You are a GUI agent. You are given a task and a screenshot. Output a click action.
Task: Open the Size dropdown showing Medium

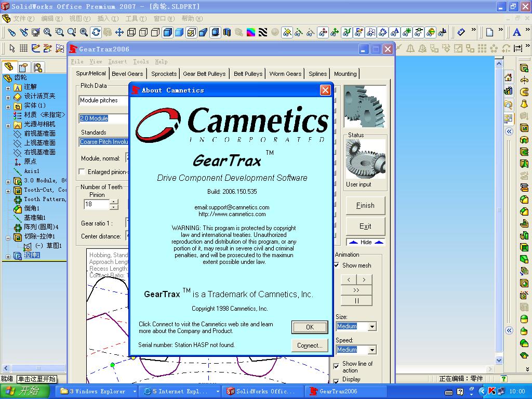click(372, 326)
